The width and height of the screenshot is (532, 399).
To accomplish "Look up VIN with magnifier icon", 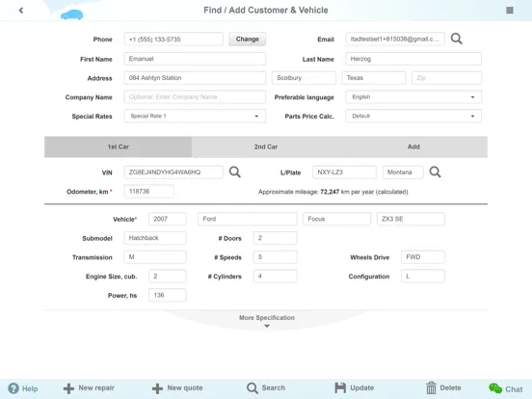I will tap(235, 172).
